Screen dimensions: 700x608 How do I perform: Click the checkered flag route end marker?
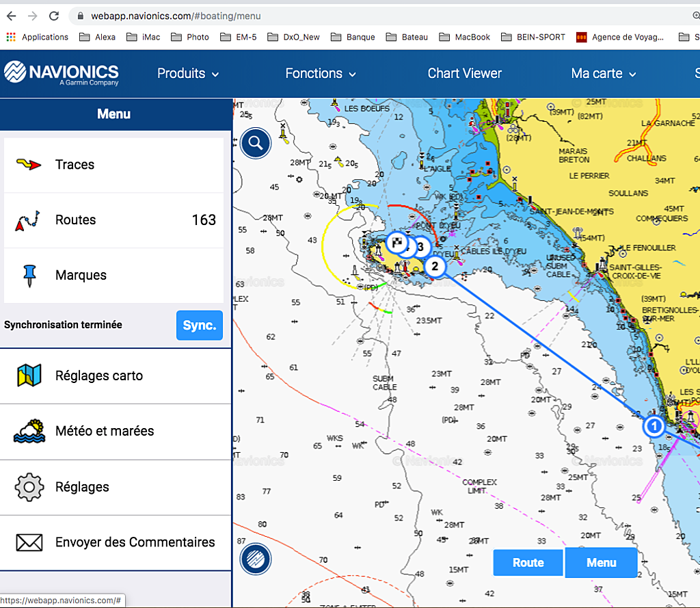point(397,243)
